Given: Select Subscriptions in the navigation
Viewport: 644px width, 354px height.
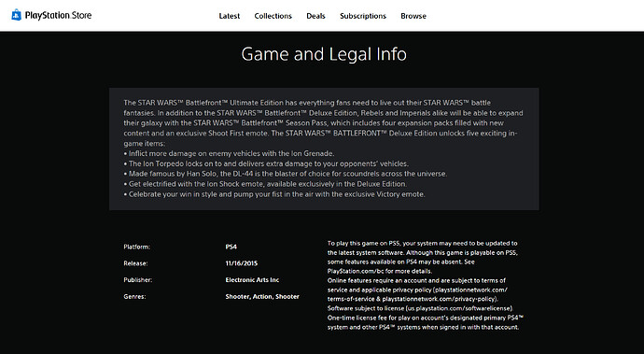Looking at the screenshot, I should 363,16.
